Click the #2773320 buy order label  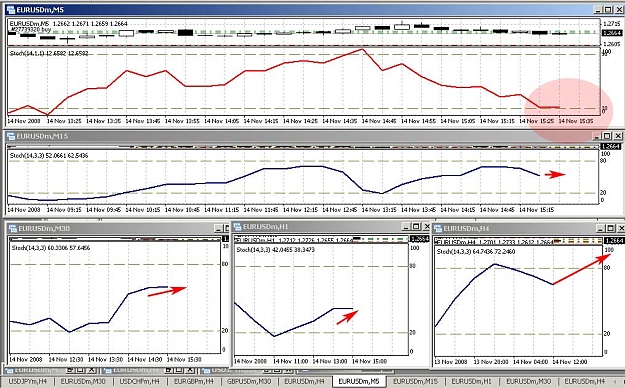(x=30, y=30)
